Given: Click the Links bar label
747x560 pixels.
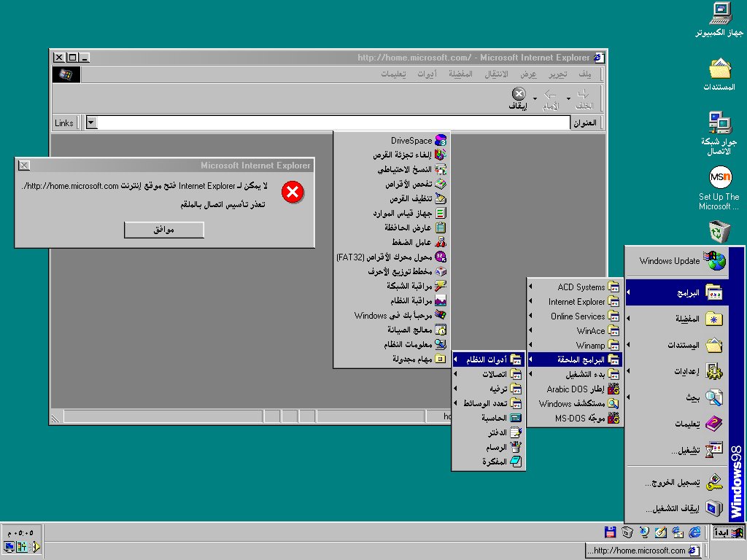Looking at the screenshot, I should pyautogui.click(x=64, y=122).
